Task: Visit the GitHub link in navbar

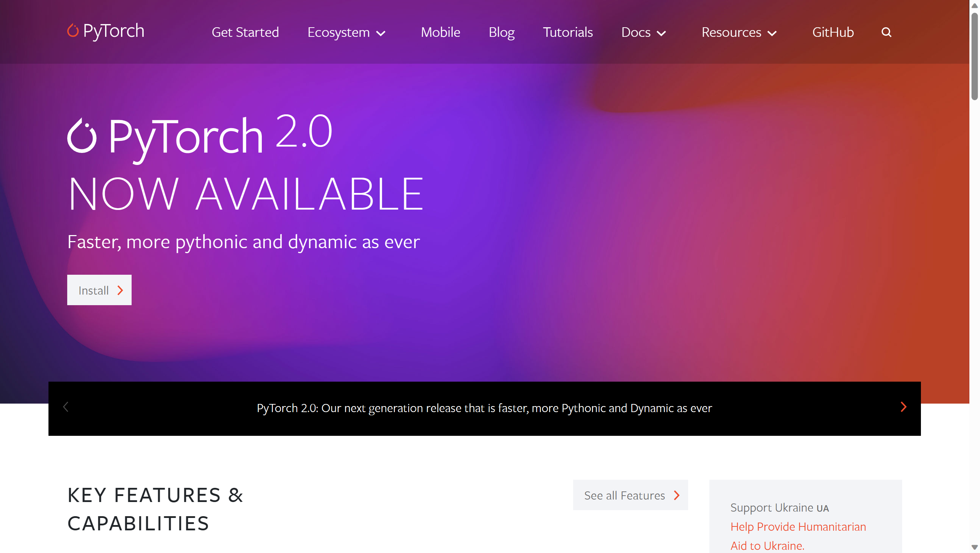Action: click(x=833, y=32)
